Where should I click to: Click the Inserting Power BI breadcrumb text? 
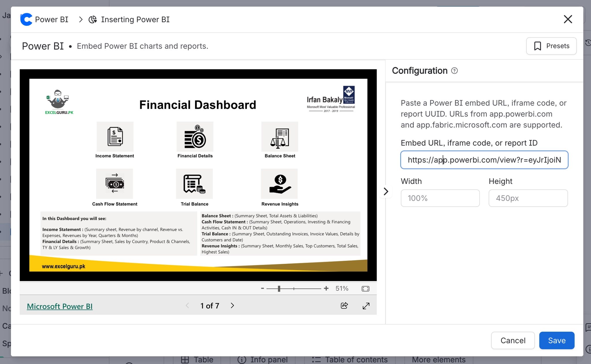(135, 19)
